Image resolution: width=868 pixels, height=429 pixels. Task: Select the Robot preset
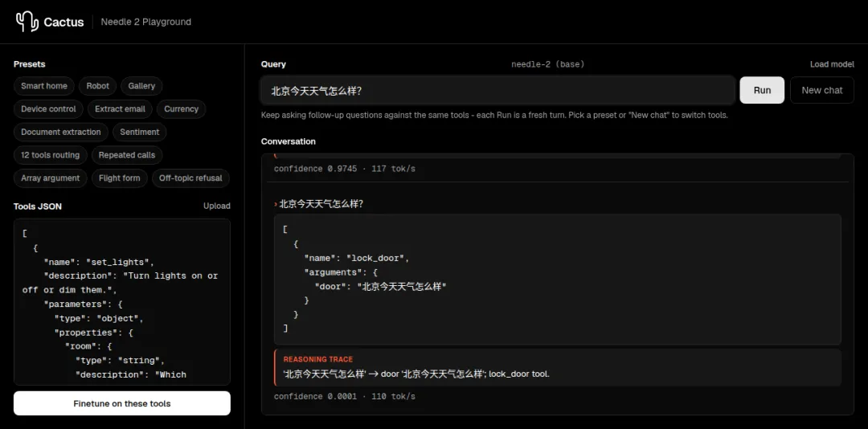pyautogui.click(x=97, y=86)
